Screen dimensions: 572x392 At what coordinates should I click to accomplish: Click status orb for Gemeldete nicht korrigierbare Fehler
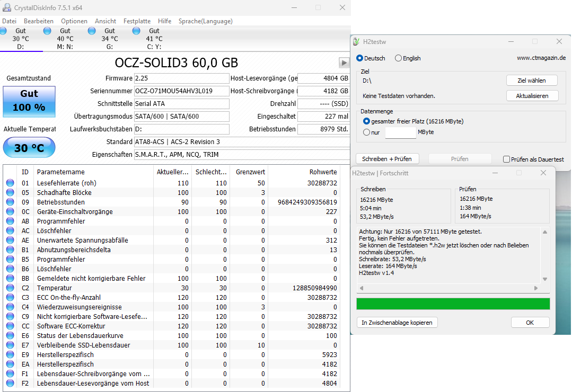pyautogui.click(x=10, y=278)
